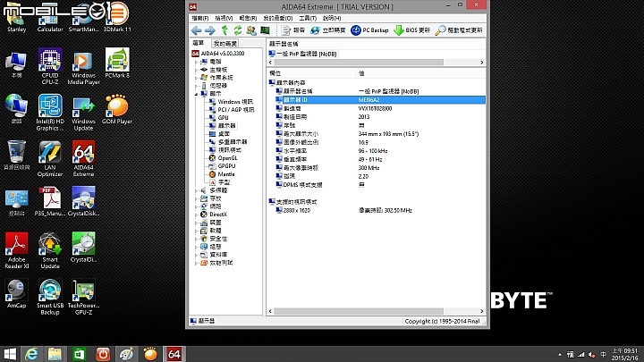
Task: Select GPGPU in the tree
Action: (x=222, y=166)
